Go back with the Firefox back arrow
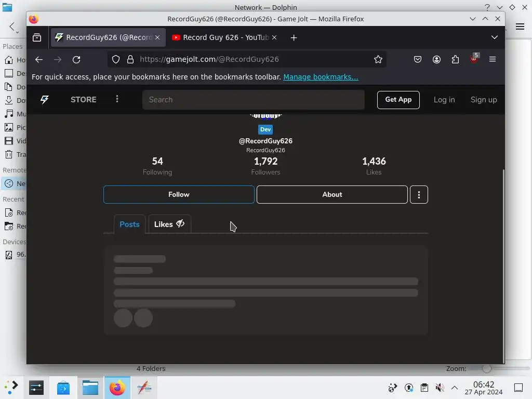The height and width of the screenshot is (399, 532). coord(38,59)
